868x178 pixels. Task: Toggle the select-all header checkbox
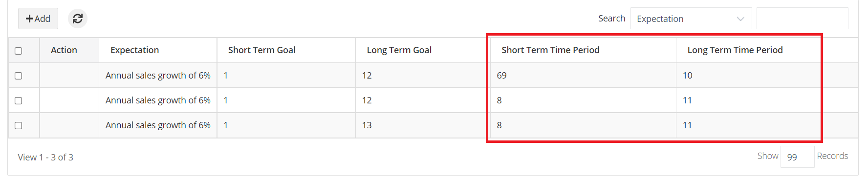[19, 51]
